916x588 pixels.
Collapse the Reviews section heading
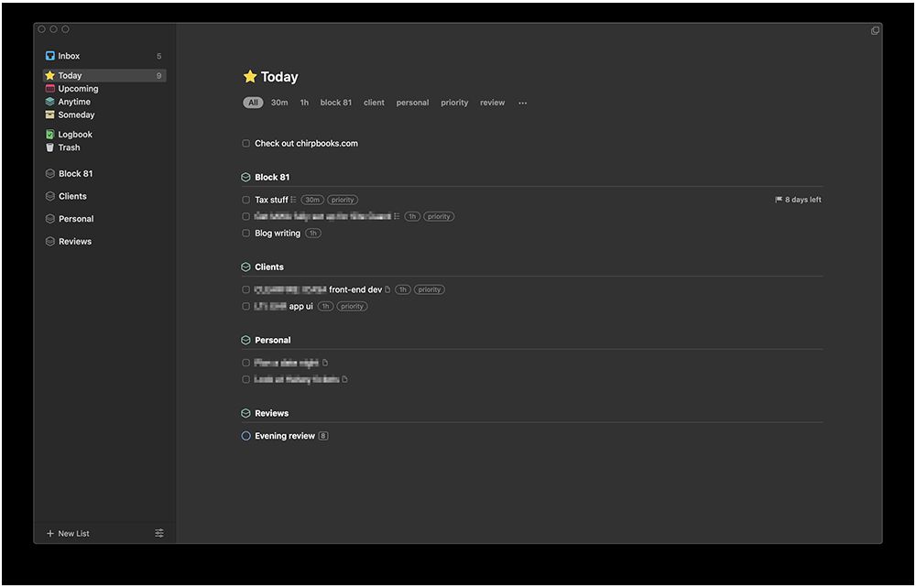[271, 414]
